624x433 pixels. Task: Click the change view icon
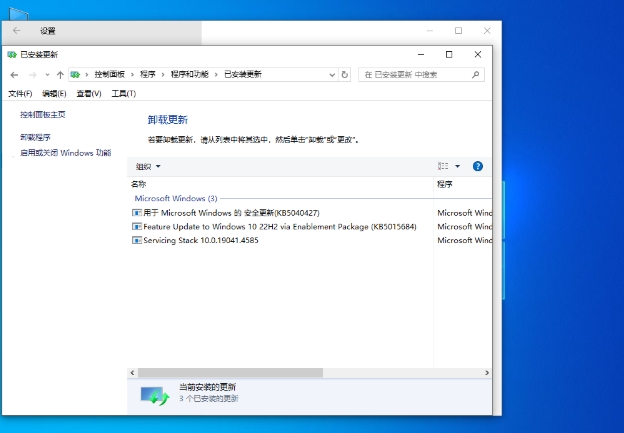coord(443,166)
